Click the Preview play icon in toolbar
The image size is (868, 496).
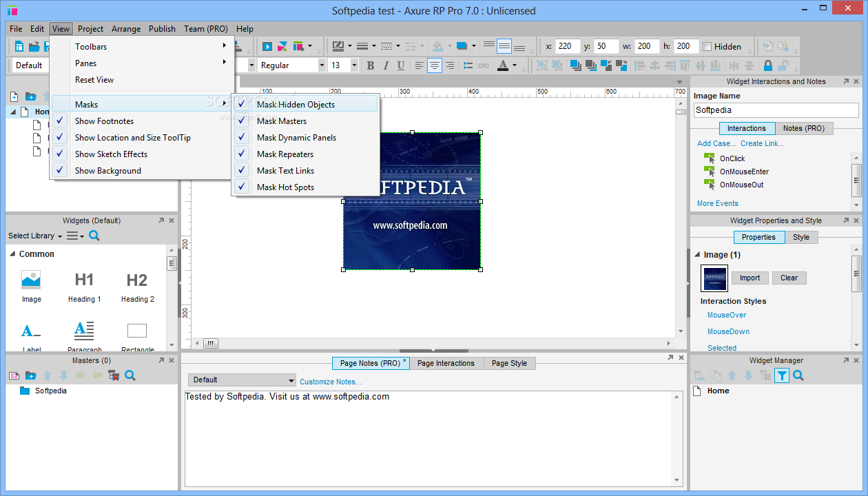[x=267, y=47]
